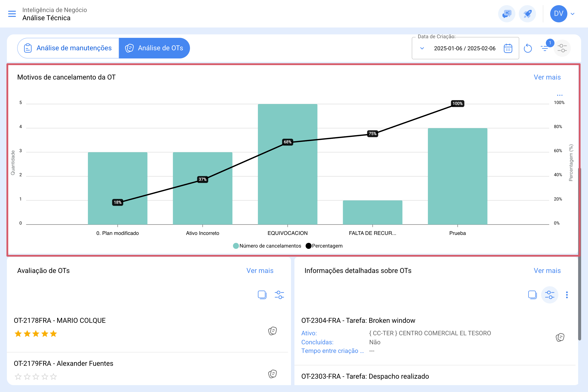Select OT-2178FRA - MARIO COLQUE row title
This screenshot has width=588, height=392.
click(60, 320)
